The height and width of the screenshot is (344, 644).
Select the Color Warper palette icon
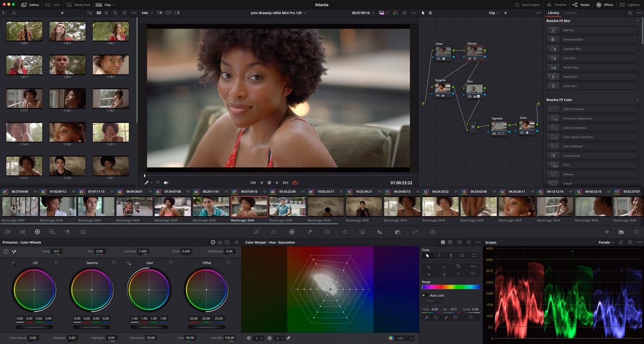coord(292,232)
